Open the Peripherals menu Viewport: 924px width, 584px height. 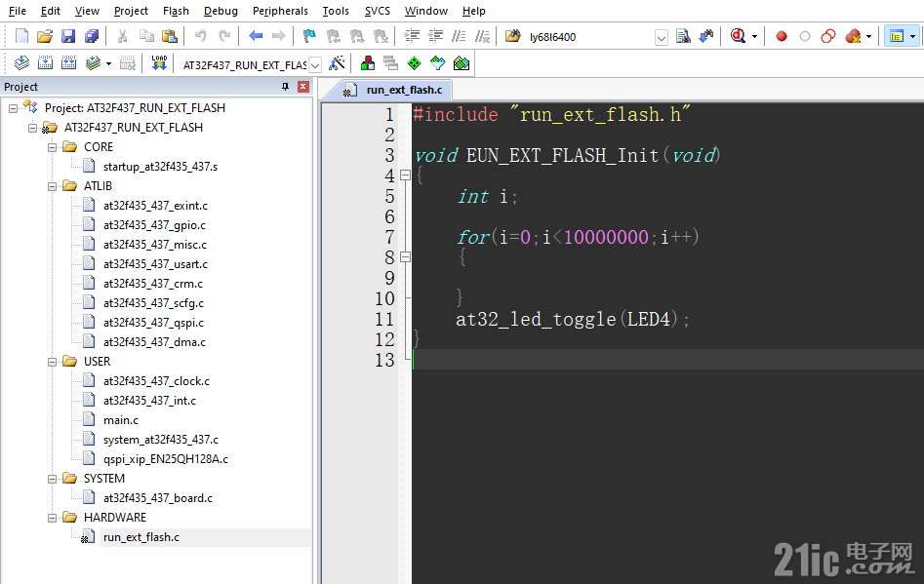click(280, 11)
